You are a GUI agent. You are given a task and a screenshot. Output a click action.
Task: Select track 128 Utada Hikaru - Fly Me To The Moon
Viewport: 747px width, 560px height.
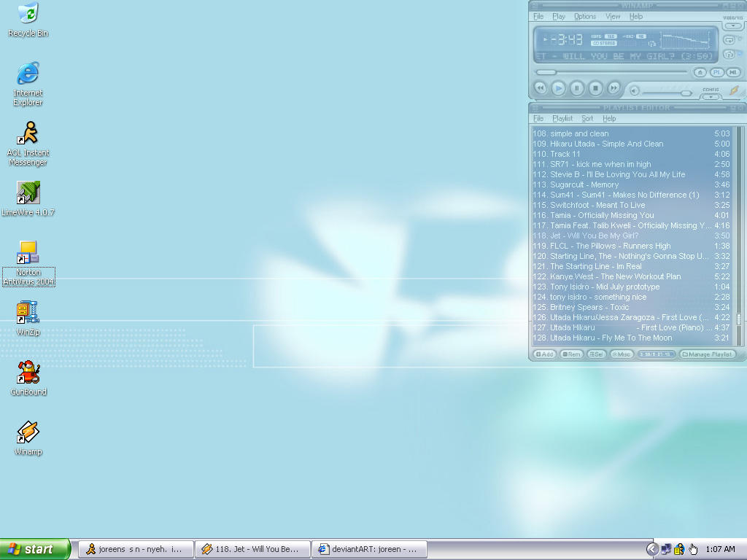(x=631, y=338)
